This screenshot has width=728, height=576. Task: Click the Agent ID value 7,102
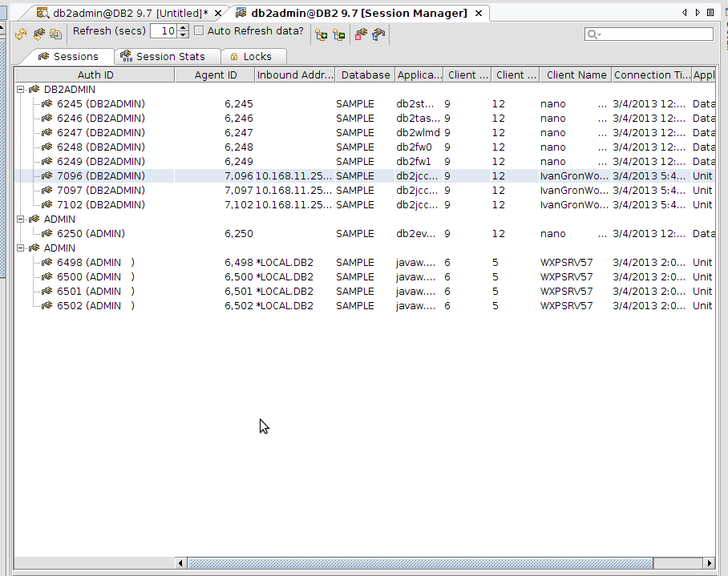pos(239,204)
